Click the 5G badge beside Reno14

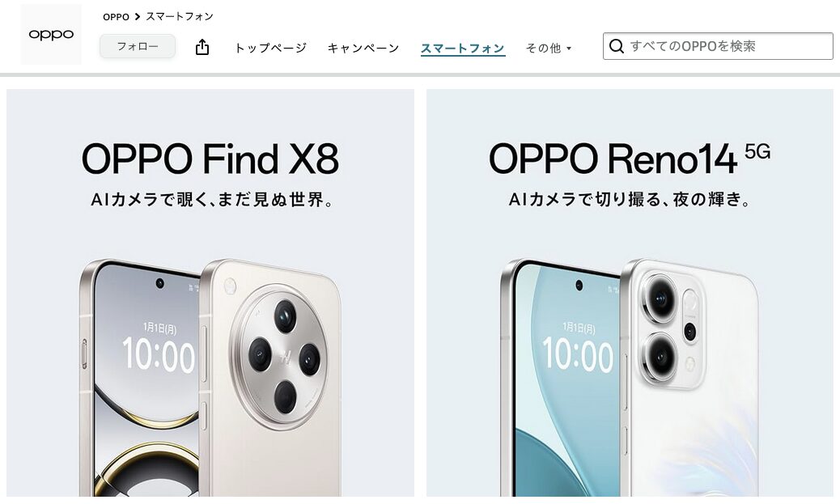(x=757, y=152)
